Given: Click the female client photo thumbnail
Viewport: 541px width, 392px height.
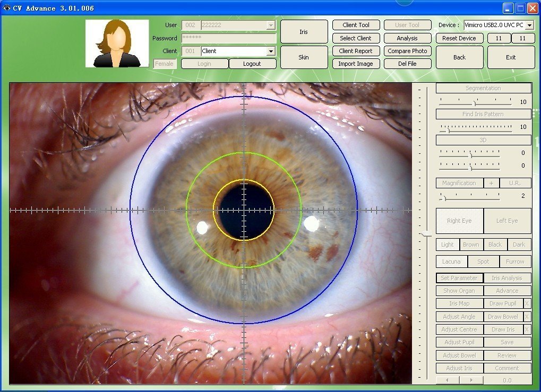Looking at the screenshot, I should pos(117,42).
